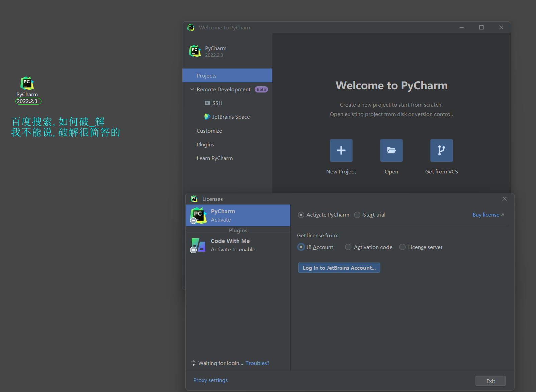
Task: Click the Open folder icon
Action: [391, 150]
